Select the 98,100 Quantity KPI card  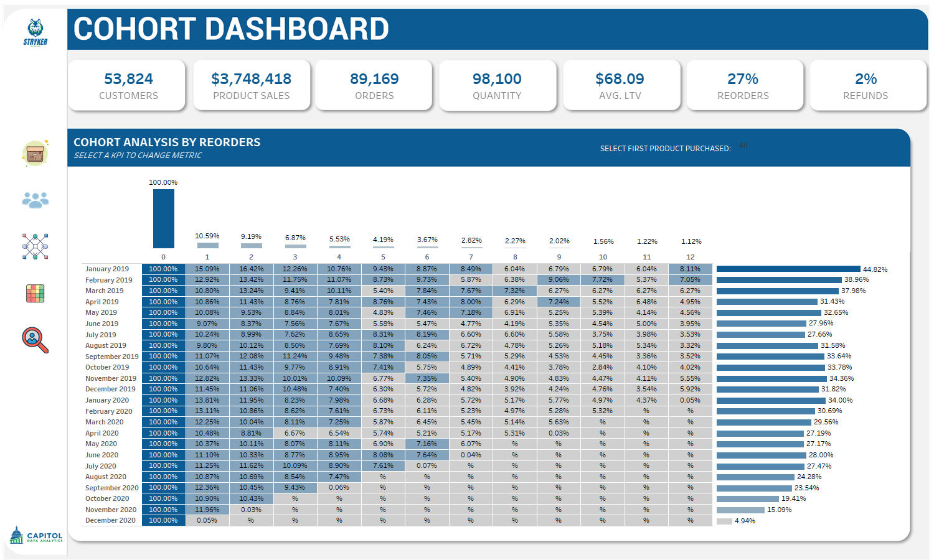click(497, 85)
